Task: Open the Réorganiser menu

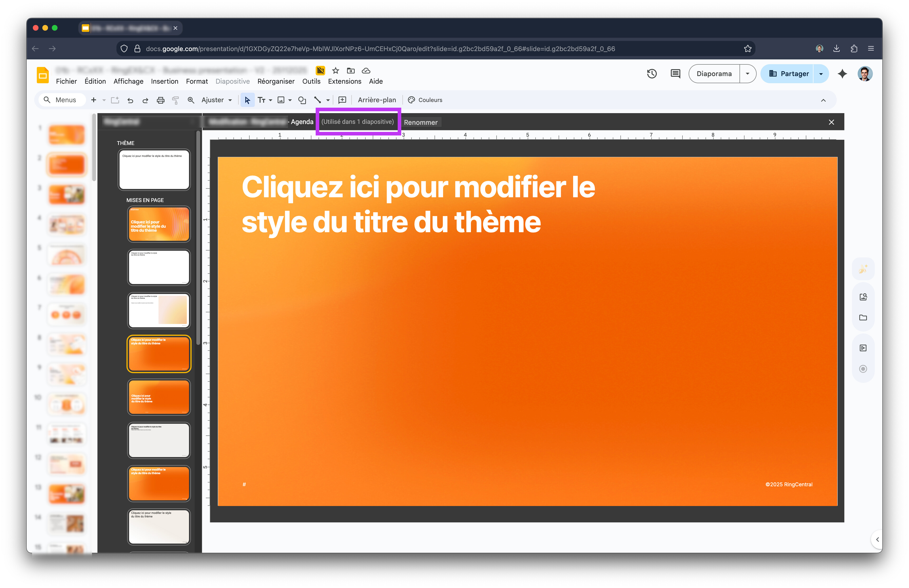Action: click(276, 81)
